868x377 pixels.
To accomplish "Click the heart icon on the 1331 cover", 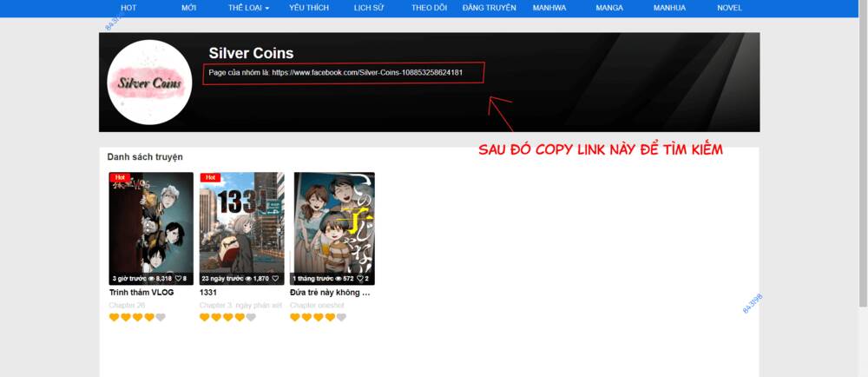I will 275,279.
